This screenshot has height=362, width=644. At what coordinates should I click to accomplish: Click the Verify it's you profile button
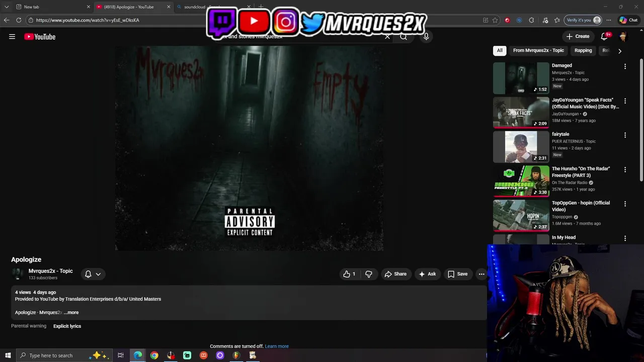pyautogui.click(x=584, y=20)
